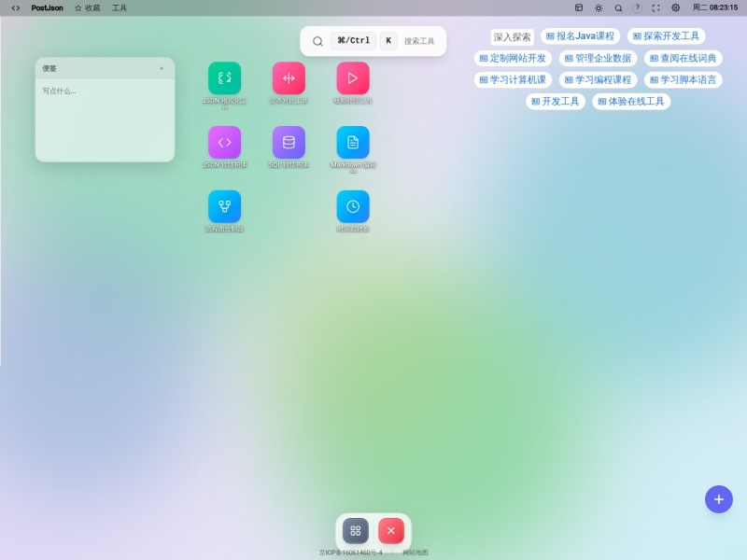The image size is (747, 560).
Task: Click the 深入探索 label
Action: tap(512, 37)
